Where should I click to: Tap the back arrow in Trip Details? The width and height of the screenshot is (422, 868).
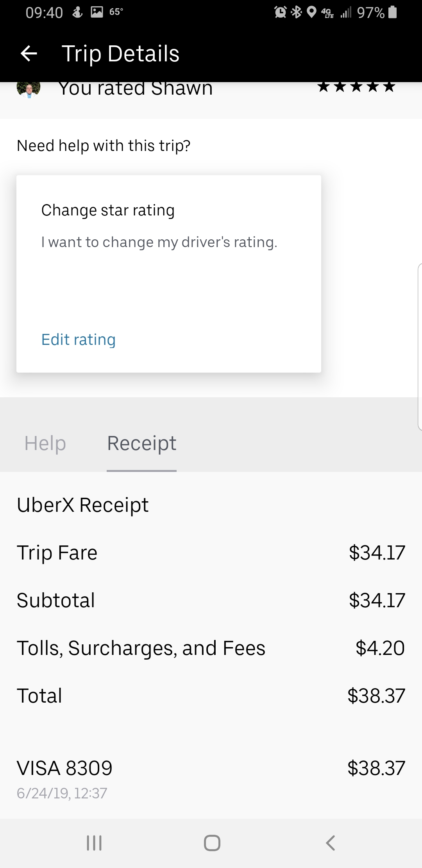29,54
